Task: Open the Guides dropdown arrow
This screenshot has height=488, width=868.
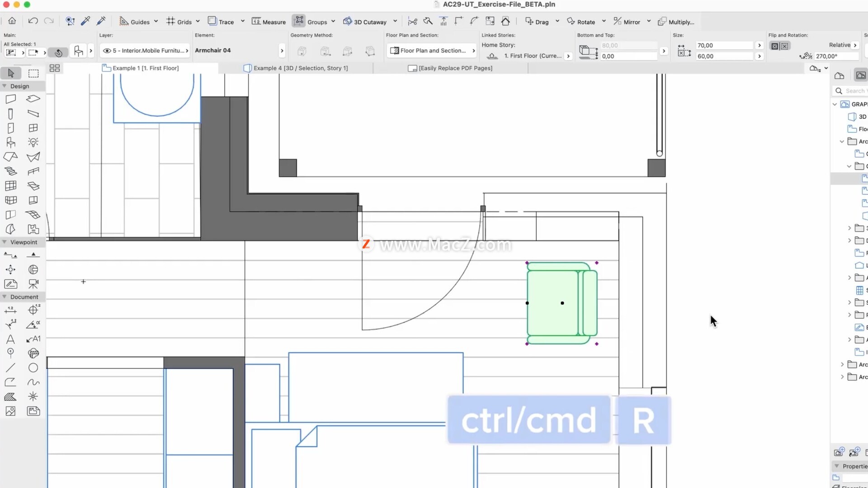Action: pyautogui.click(x=156, y=21)
